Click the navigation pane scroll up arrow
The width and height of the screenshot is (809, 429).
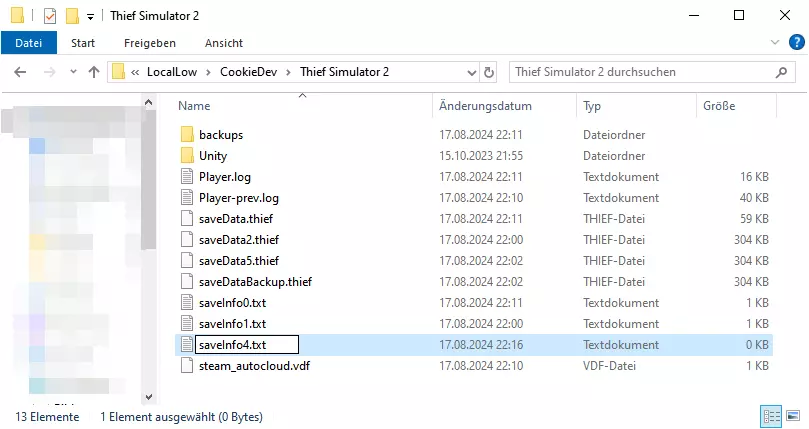click(149, 102)
